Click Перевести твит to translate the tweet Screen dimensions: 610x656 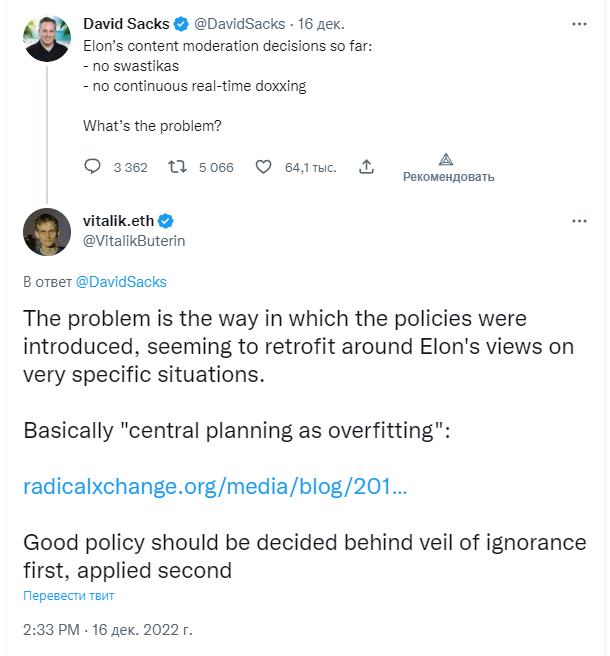69,595
